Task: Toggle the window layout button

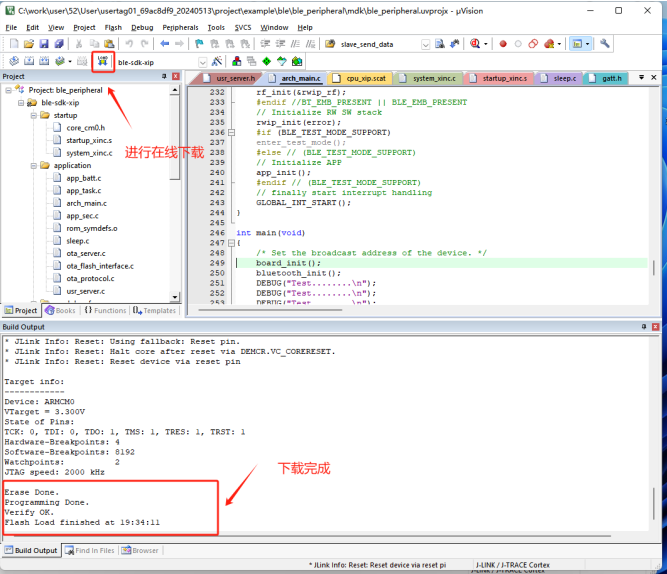Action: [577, 44]
